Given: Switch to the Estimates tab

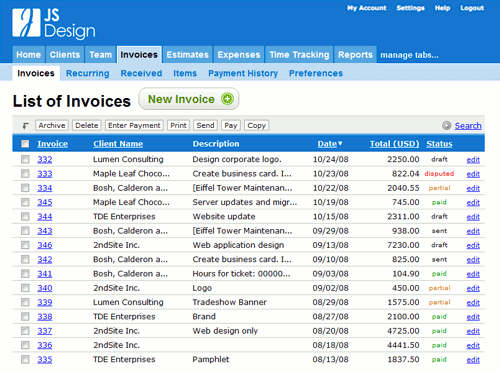Looking at the screenshot, I should 188,55.
